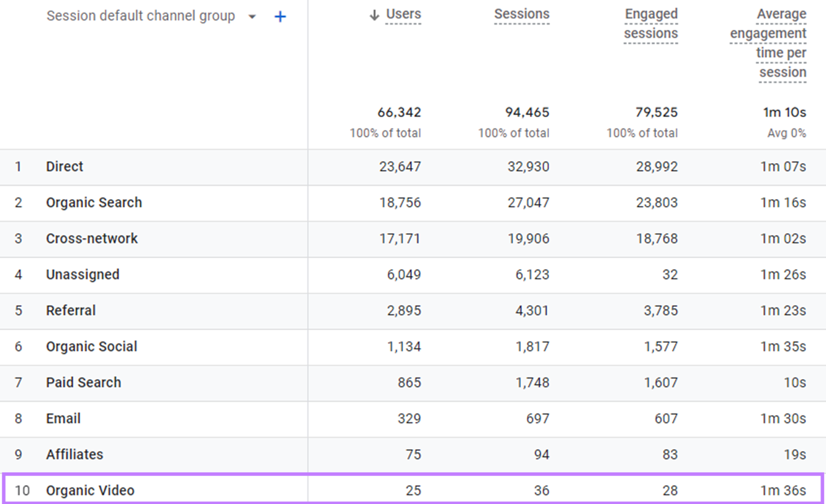The image size is (826, 504).
Task: Click the Cross-network channel label
Action: tap(91, 238)
